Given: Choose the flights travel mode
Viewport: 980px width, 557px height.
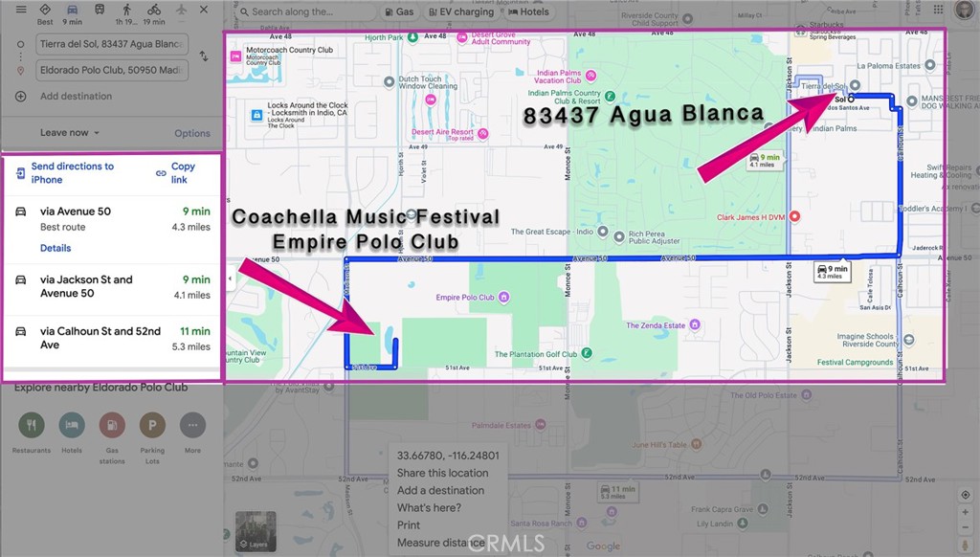Looking at the screenshot, I should click(182, 11).
